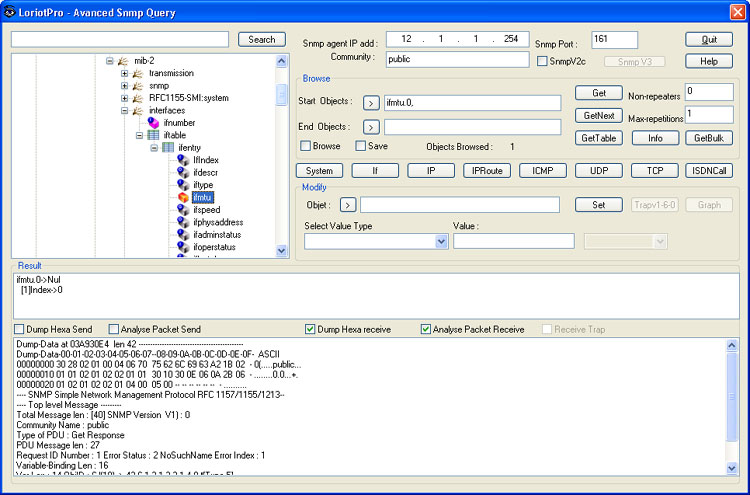
Task: Enable Analyse Packet Send
Action: [x=113, y=329]
